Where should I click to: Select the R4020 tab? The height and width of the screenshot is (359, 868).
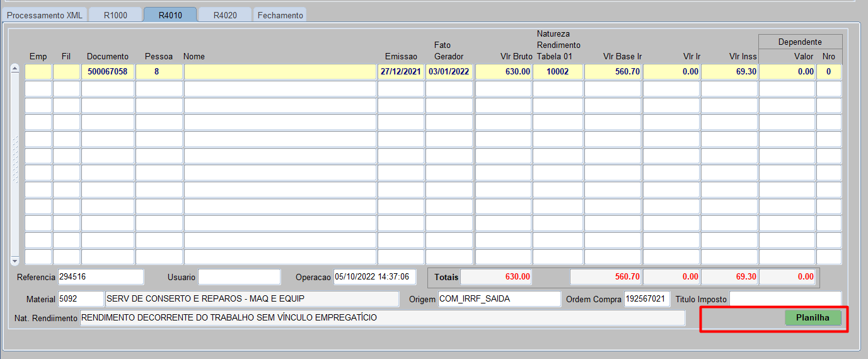(225, 15)
